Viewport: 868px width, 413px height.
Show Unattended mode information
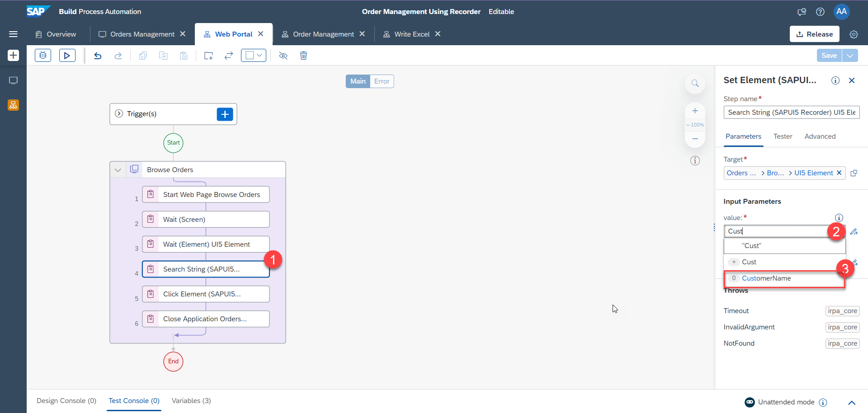823,402
